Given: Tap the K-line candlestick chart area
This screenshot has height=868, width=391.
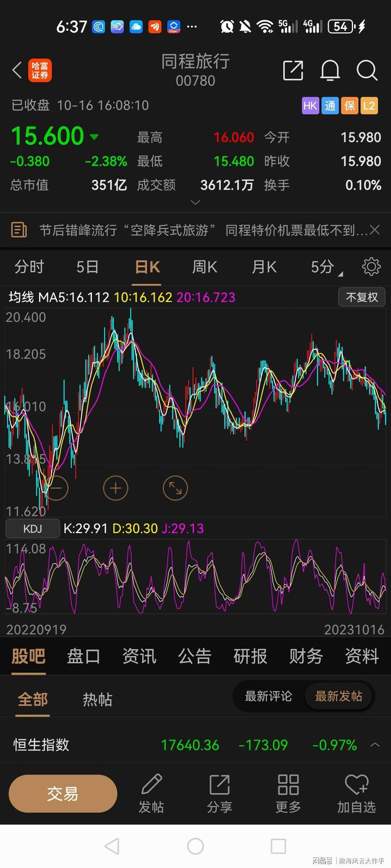Looking at the screenshot, I should coord(195,411).
